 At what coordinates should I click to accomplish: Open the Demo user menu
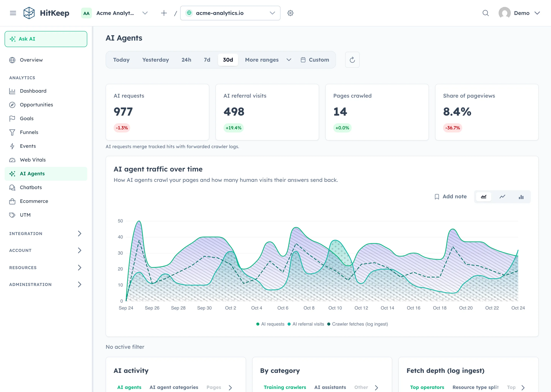pos(519,13)
